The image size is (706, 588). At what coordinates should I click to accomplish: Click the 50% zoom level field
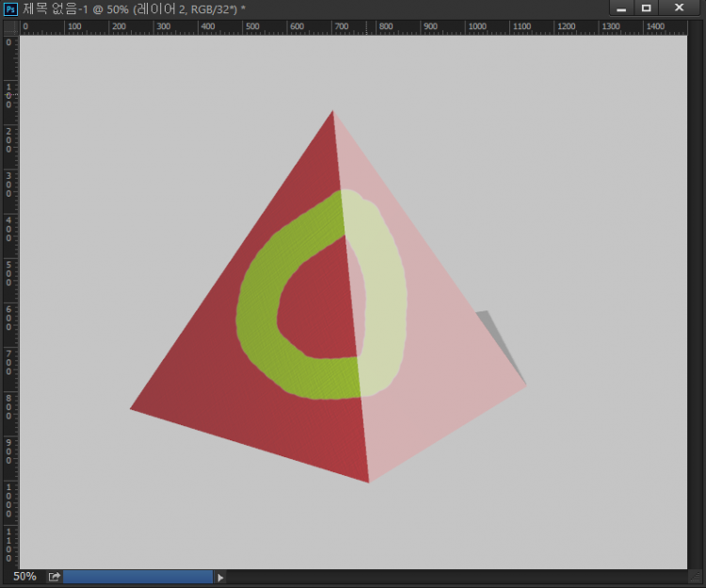pos(24,577)
